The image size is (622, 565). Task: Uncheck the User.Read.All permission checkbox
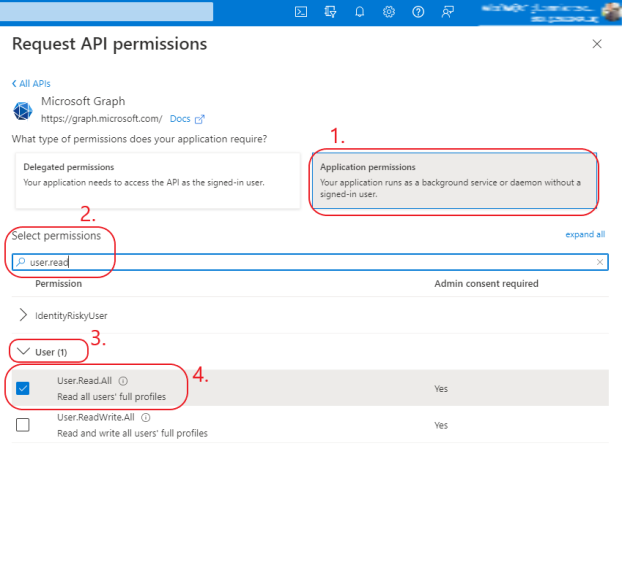(23, 388)
